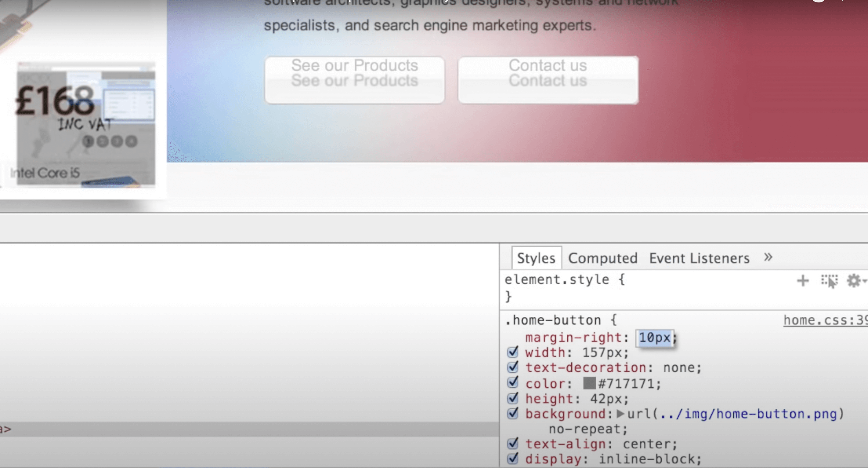
Task: Open the styles gear settings icon
Action: (854, 281)
